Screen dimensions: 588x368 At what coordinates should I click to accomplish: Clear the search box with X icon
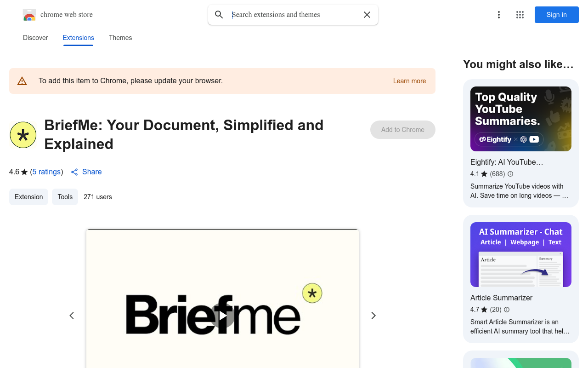pos(367,15)
